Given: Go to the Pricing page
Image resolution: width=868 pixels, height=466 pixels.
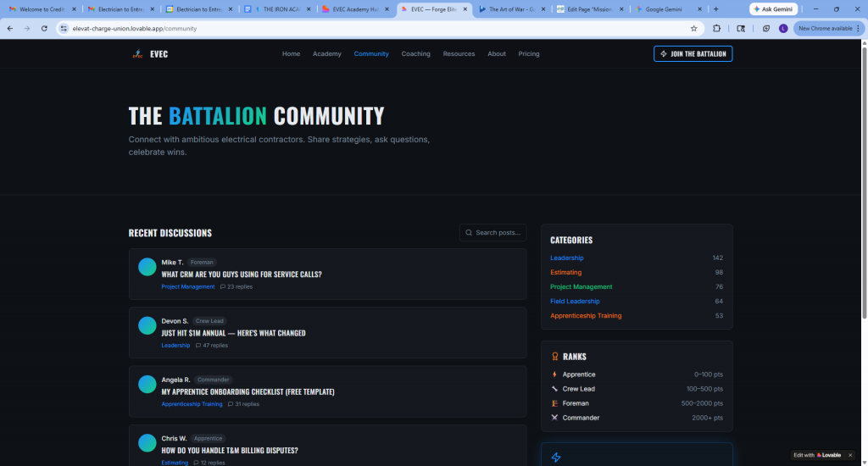Looking at the screenshot, I should [x=528, y=53].
